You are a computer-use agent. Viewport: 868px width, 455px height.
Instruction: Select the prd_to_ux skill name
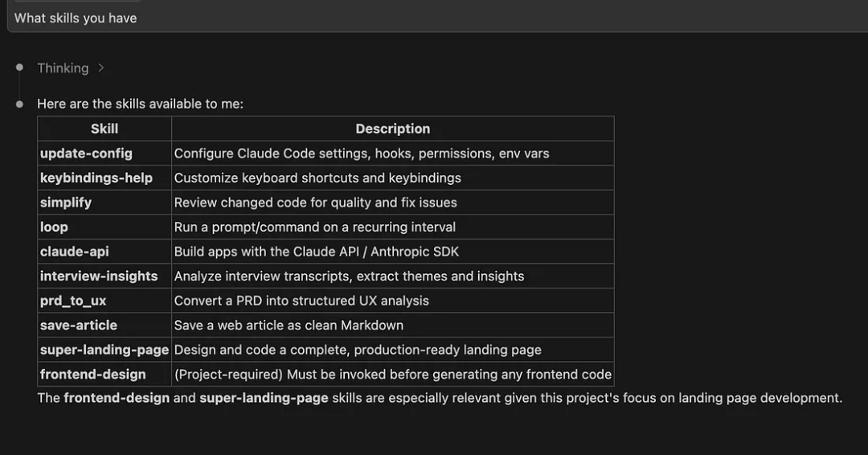tap(73, 301)
